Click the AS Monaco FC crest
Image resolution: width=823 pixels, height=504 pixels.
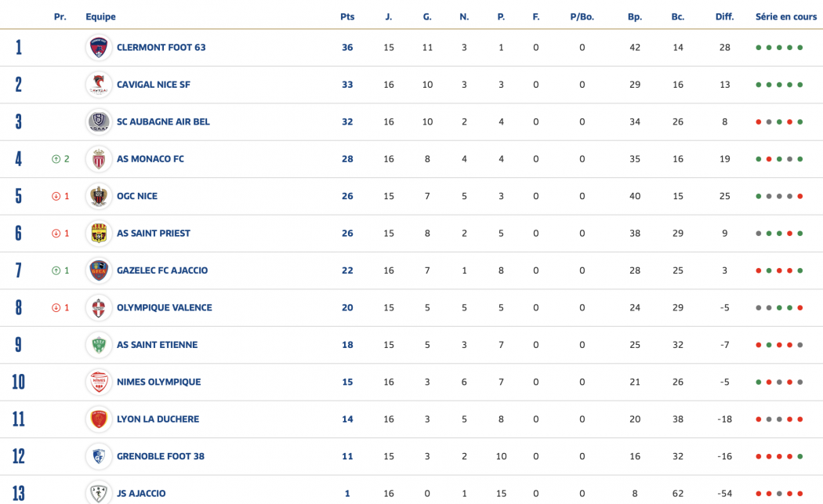pos(99,159)
